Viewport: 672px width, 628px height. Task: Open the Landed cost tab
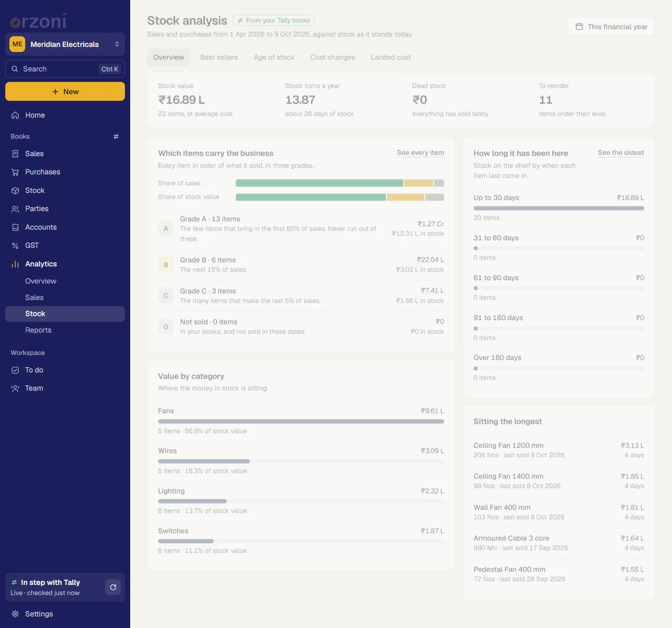391,57
